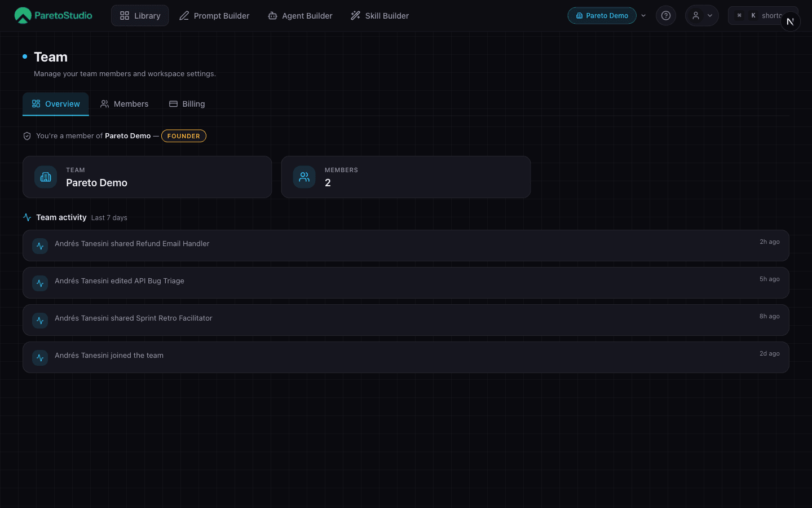
Task: Open the help question-mark icon
Action: click(x=666, y=16)
